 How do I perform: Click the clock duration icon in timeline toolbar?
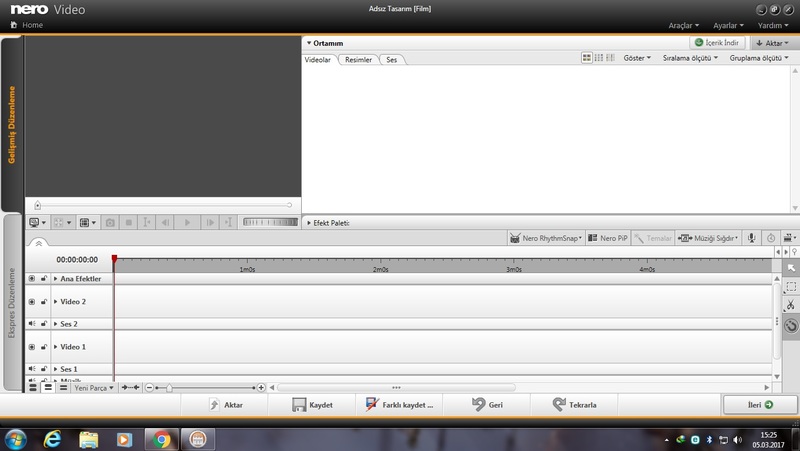(771, 238)
